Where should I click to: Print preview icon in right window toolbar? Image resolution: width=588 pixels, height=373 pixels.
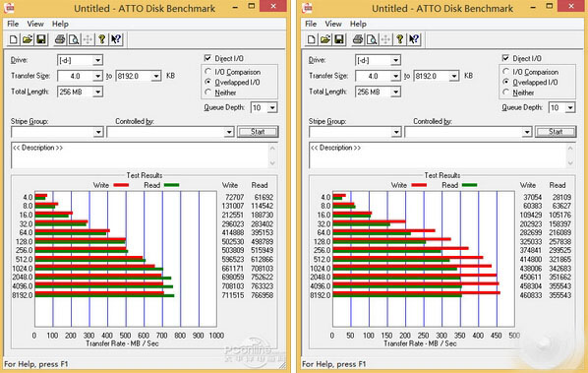pos(372,39)
